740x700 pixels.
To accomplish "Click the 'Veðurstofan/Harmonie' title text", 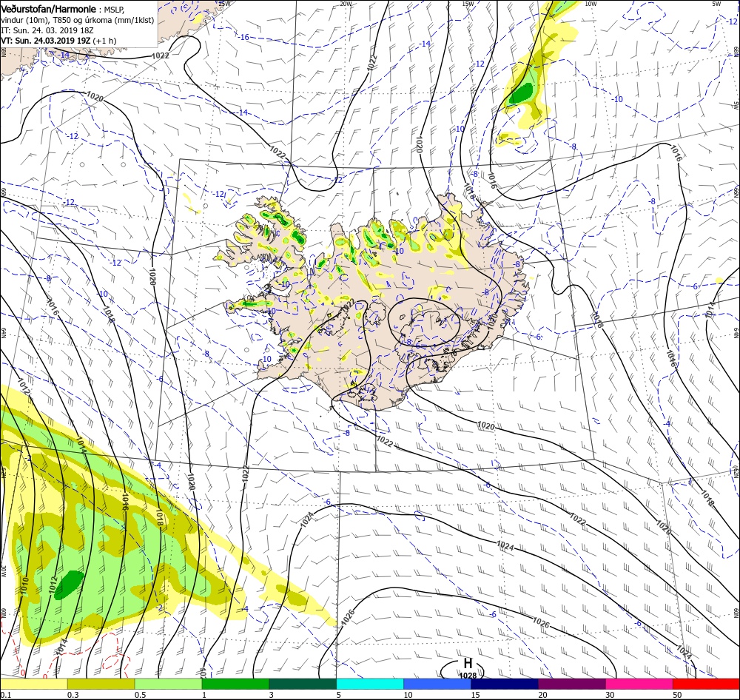I will [x=49, y=9].
